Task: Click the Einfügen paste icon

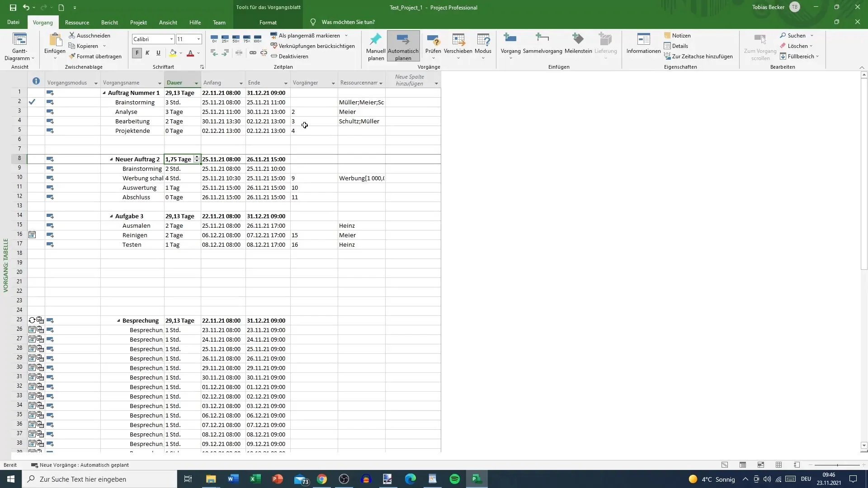Action: [55, 41]
